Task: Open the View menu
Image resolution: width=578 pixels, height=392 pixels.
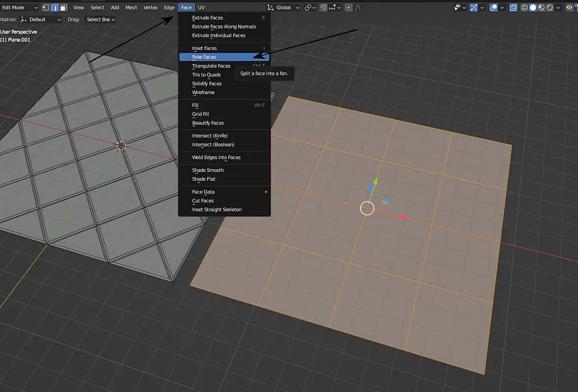Action: pyautogui.click(x=78, y=7)
